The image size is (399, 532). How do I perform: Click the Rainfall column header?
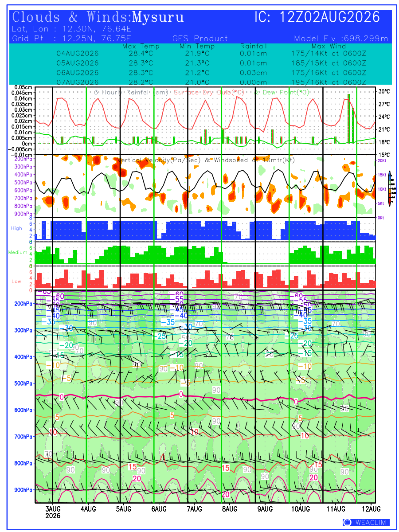(254, 46)
